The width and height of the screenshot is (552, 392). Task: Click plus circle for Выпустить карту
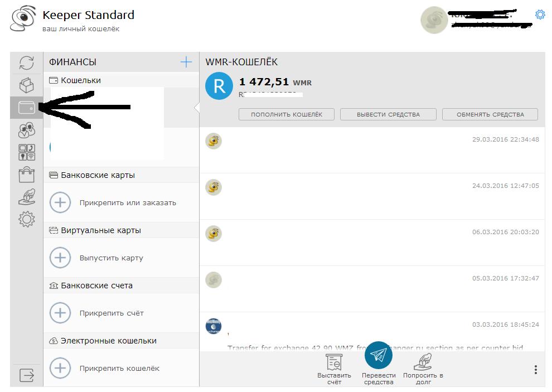point(60,258)
